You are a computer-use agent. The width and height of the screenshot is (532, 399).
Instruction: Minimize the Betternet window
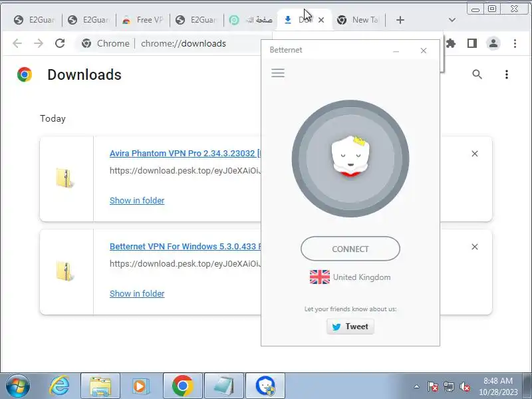[x=396, y=51]
